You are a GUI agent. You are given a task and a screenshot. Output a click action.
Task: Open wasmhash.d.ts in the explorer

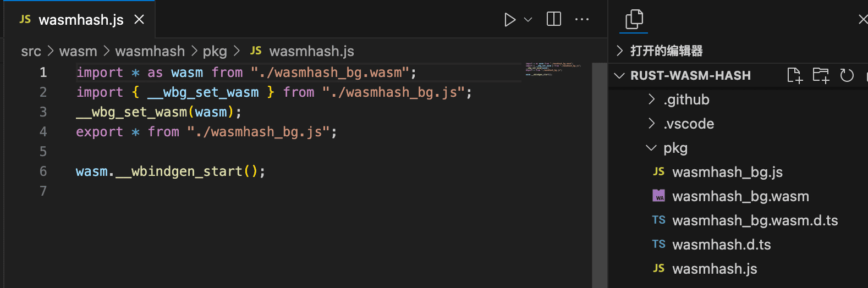[x=739, y=245]
